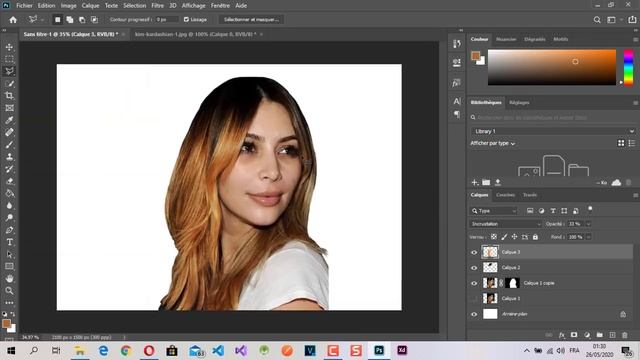Show the hidden Calque 1 layer
This screenshot has width=640, height=360.
pyautogui.click(x=474, y=299)
